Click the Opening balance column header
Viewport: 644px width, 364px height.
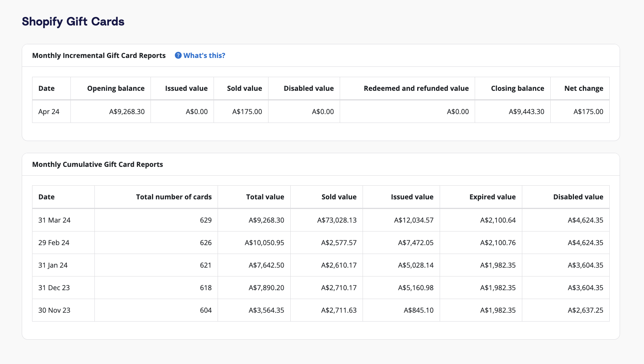click(x=111, y=88)
